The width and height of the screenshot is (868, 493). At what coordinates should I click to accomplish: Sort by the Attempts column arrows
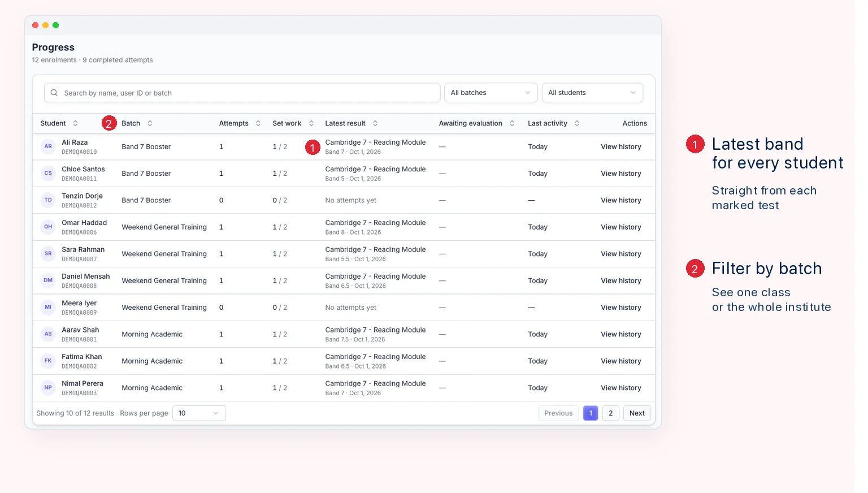point(258,123)
